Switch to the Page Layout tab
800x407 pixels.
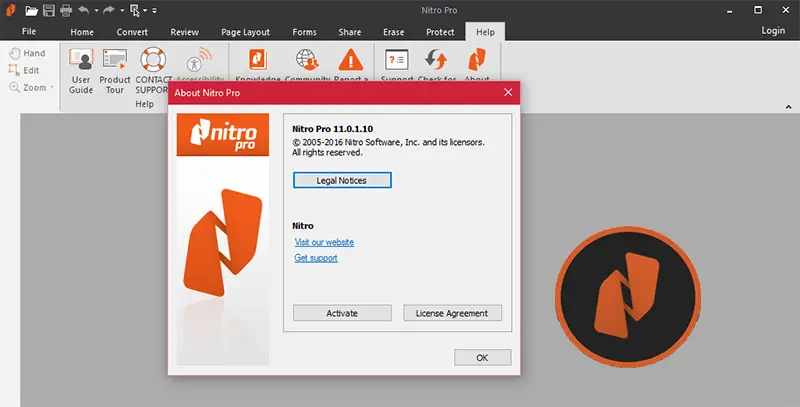(x=245, y=32)
